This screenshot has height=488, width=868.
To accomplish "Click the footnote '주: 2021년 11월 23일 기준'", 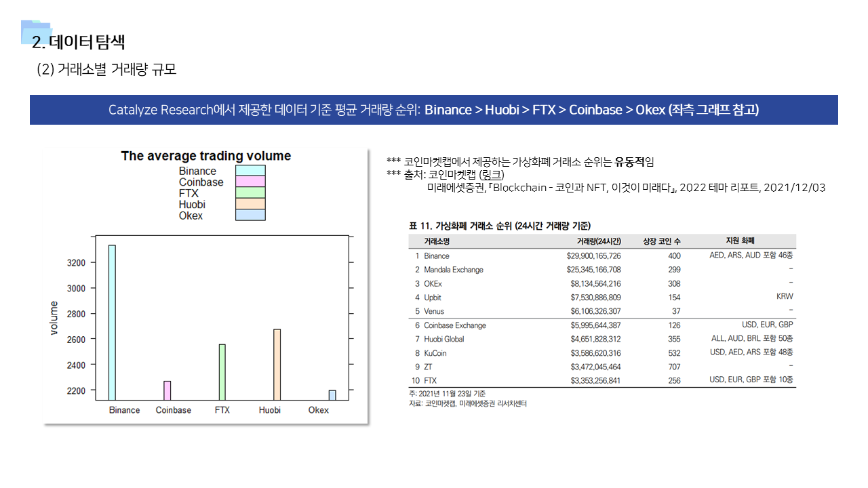I will [446, 394].
